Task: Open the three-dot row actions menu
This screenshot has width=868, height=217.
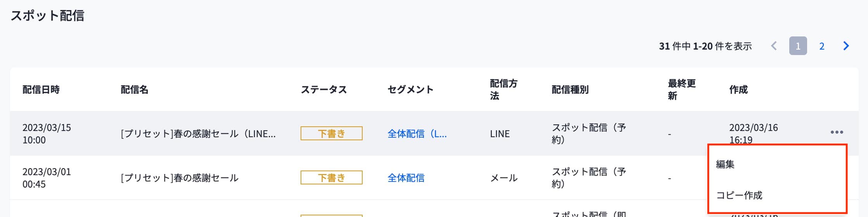Action: [x=837, y=132]
